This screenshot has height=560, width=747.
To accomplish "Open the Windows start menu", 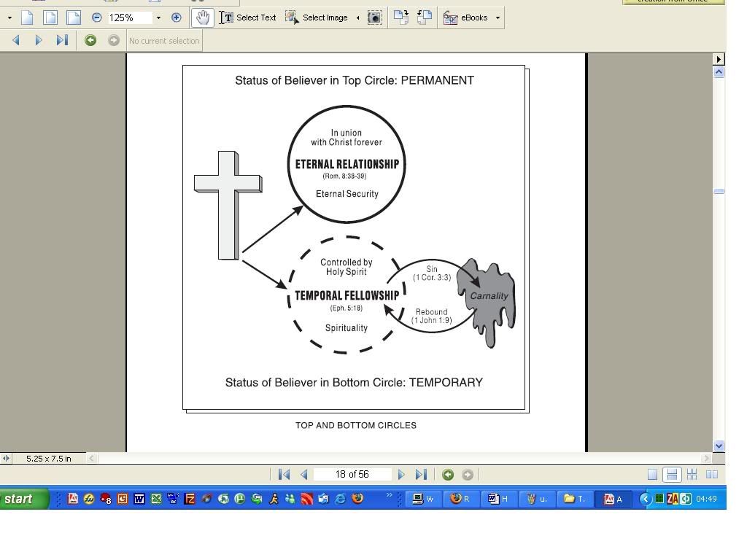I will [x=23, y=499].
